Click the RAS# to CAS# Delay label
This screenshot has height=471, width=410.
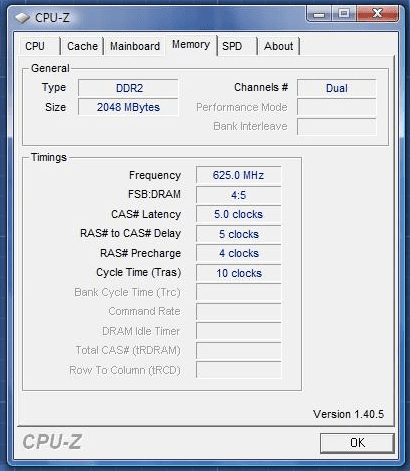[130, 233]
